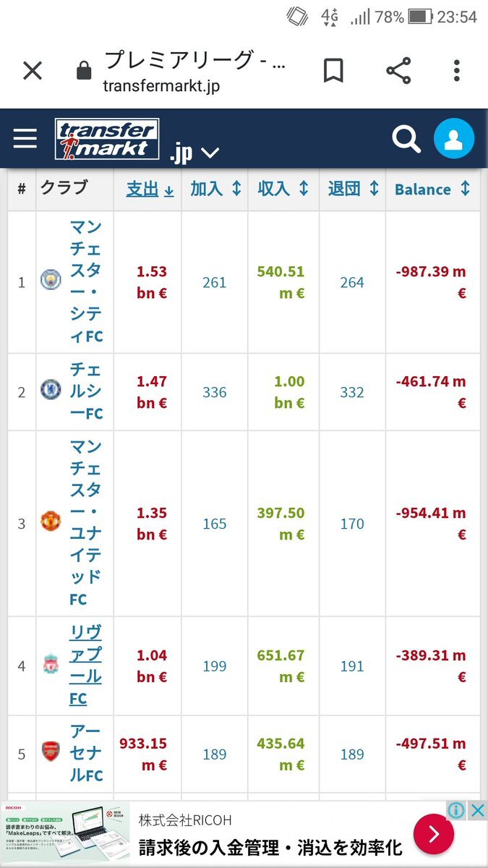
Task: Click the Arsenal club crest
Action: tap(51, 750)
